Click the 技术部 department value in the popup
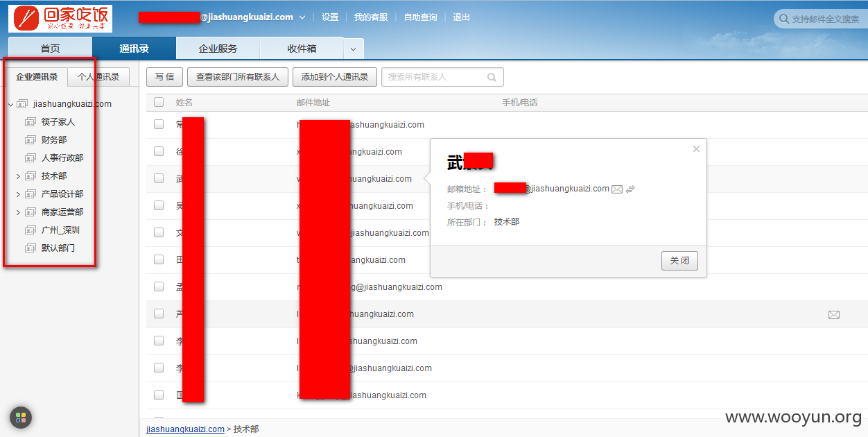 click(x=507, y=222)
